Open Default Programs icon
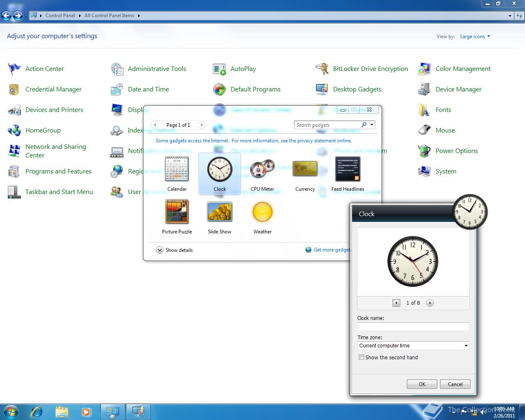Viewport: 525px width, 420px height. tap(219, 89)
